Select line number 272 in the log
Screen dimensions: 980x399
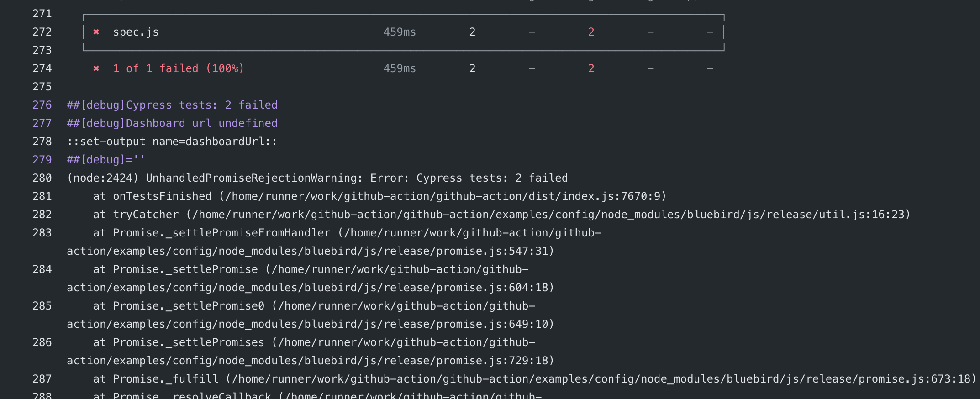click(x=42, y=32)
